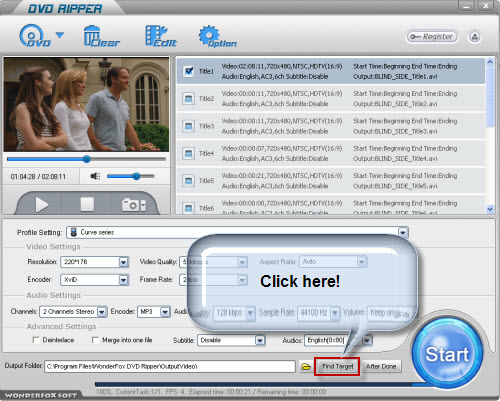Open the Audios English dropdown

(x=367, y=340)
